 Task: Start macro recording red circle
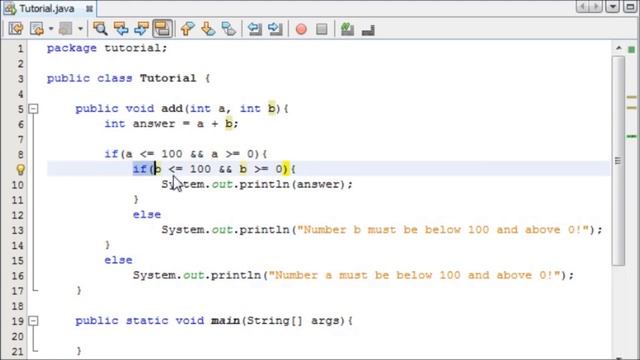click(301, 29)
